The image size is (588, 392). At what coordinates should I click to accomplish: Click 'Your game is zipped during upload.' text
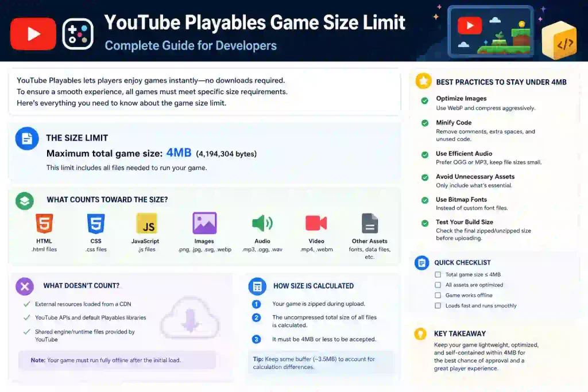[318, 304]
